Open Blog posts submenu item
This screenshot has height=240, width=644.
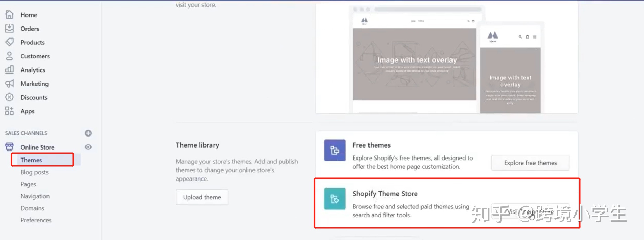coord(34,172)
